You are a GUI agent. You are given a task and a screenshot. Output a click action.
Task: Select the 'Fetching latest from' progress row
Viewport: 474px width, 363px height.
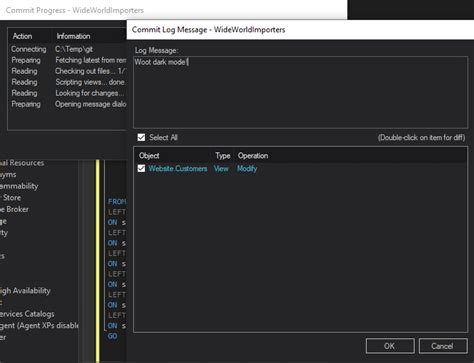click(68, 60)
